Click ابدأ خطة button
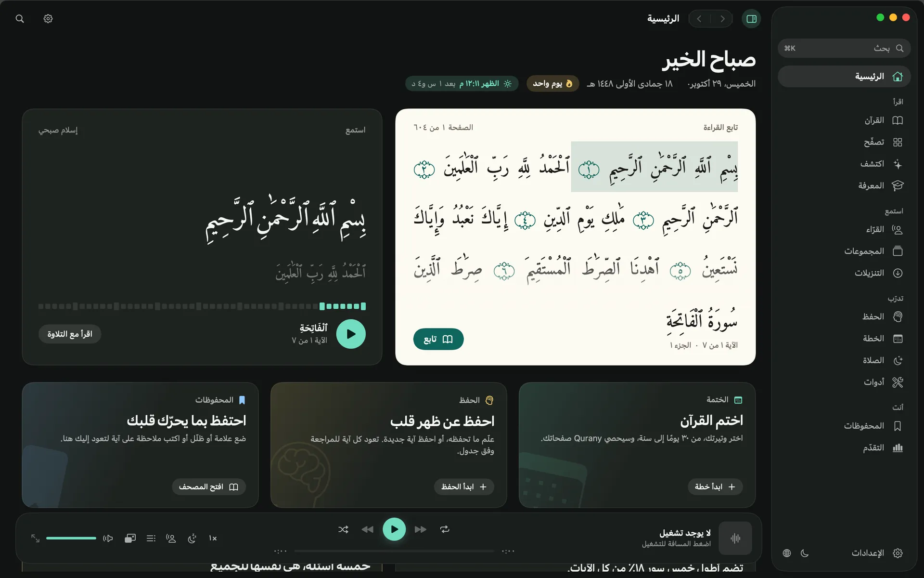The height and width of the screenshot is (578, 924). 715,487
